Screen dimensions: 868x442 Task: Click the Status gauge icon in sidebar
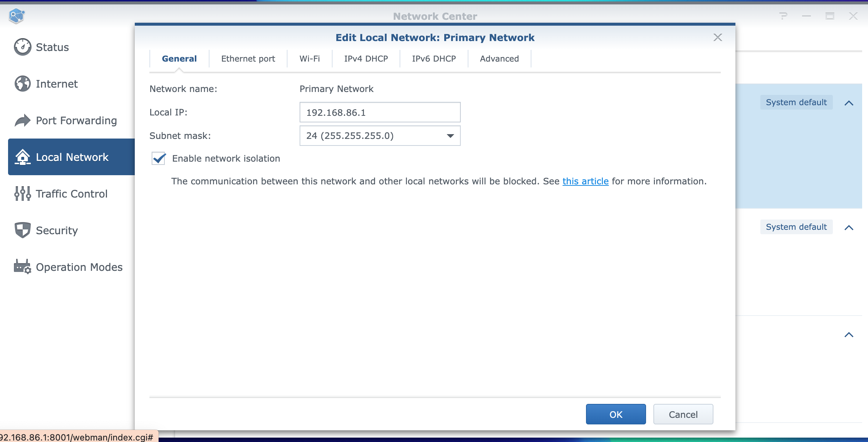[x=23, y=47]
